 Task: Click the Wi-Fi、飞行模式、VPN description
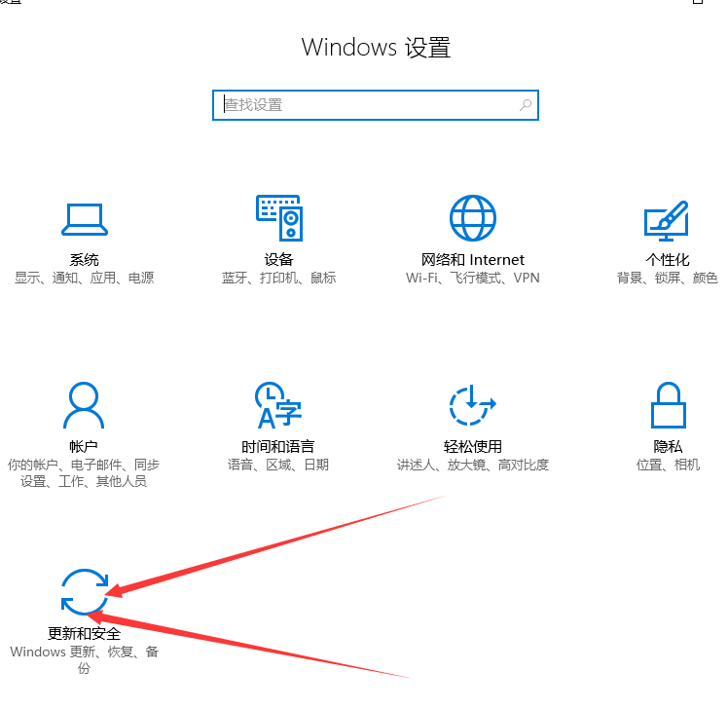click(473, 278)
